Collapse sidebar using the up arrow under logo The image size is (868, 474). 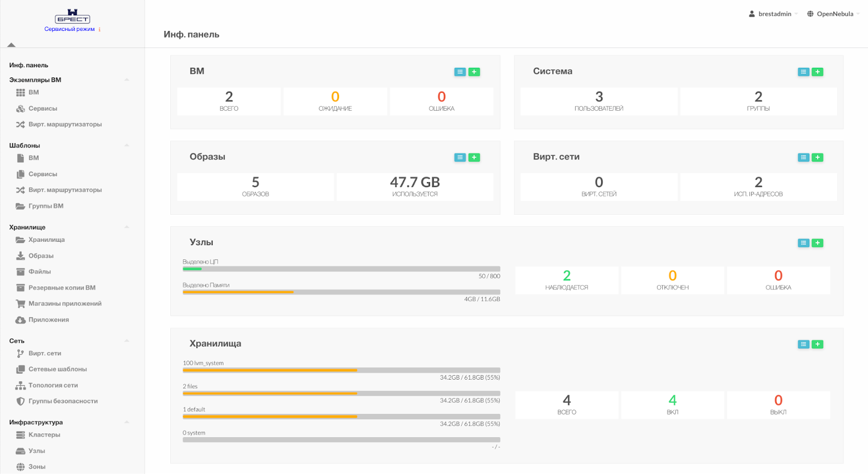[11, 45]
